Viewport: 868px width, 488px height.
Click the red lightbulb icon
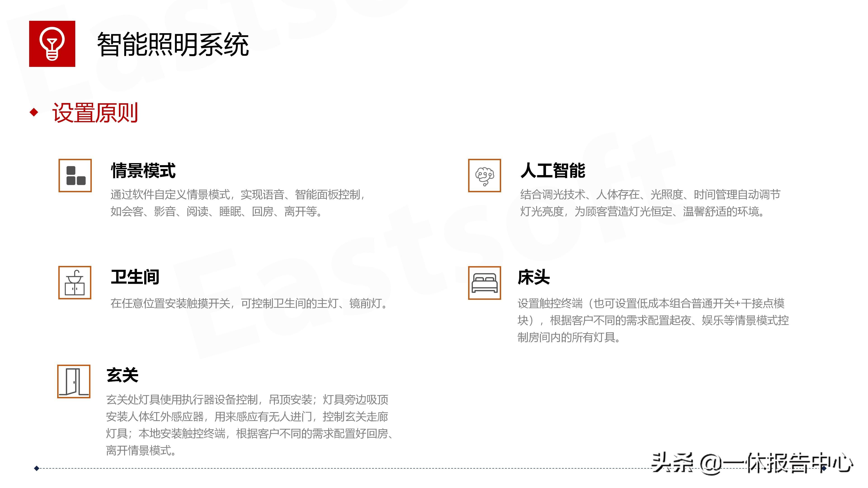pos(52,44)
